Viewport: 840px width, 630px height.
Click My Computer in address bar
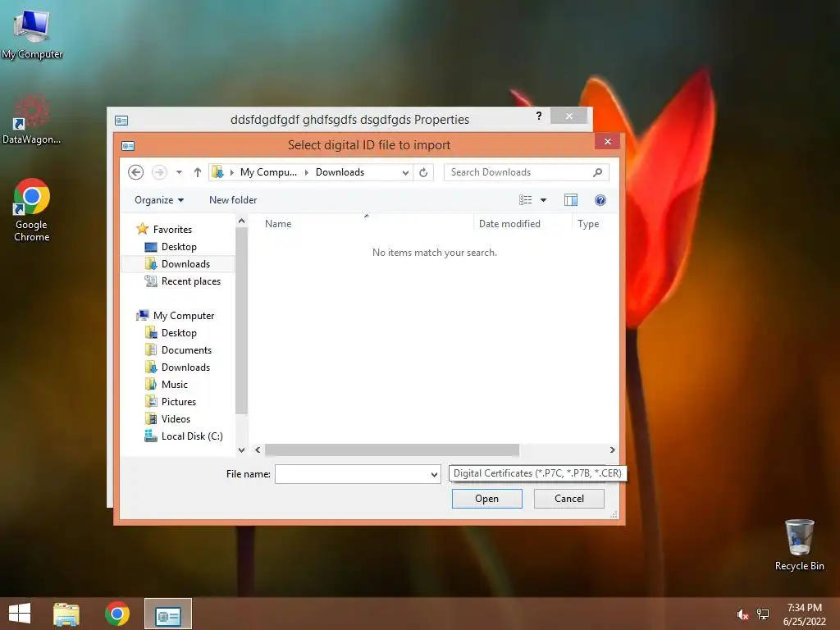(x=268, y=172)
